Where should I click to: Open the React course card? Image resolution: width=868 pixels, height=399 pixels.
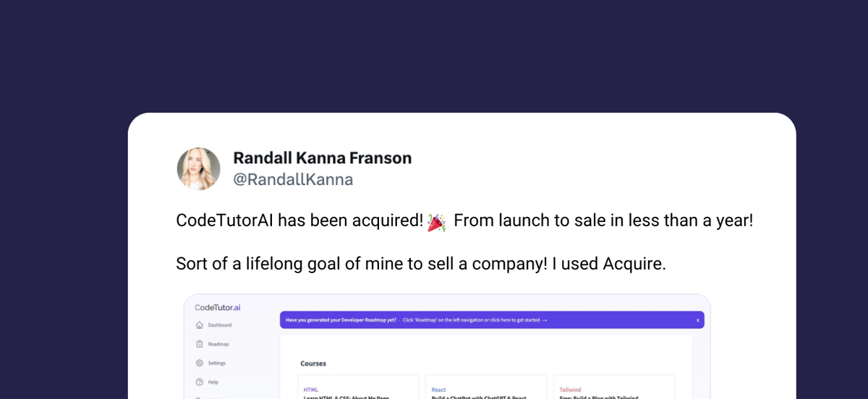pyautogui.click(x=486, y=387)
